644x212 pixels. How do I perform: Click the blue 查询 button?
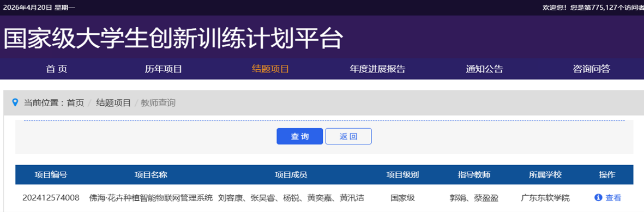[x=300, y=136]
